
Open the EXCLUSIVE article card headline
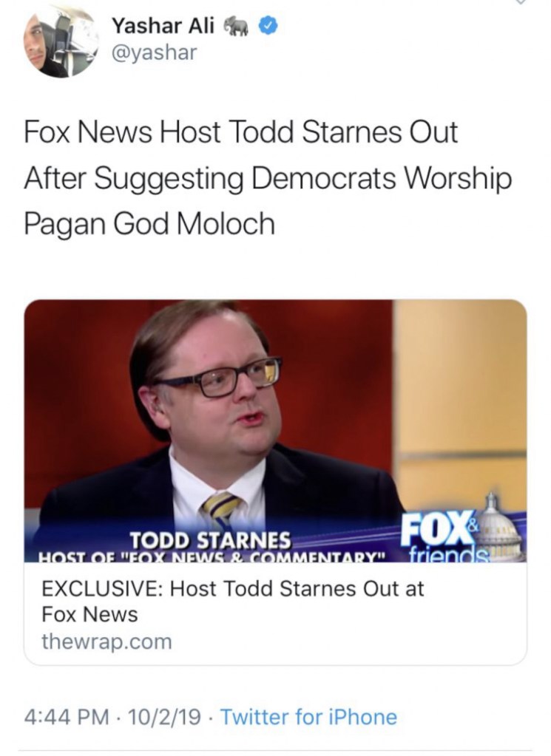click(x=232, y=602)
